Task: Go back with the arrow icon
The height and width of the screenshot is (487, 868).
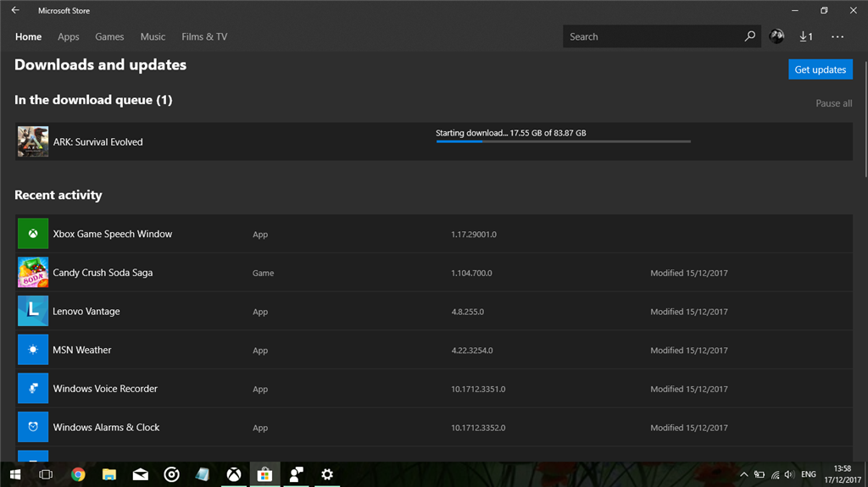Action: click(x=15, y=10)
